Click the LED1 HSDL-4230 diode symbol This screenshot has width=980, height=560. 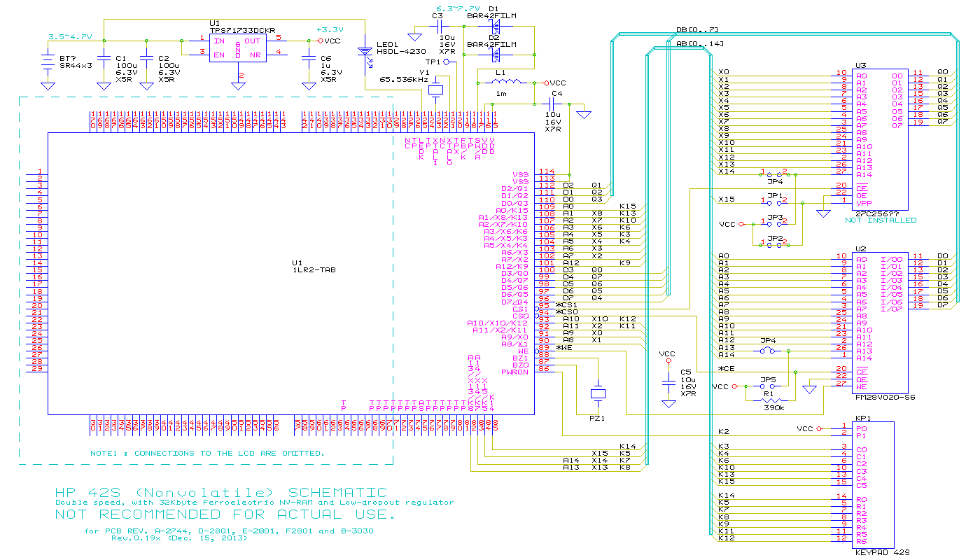coord(365,52)
